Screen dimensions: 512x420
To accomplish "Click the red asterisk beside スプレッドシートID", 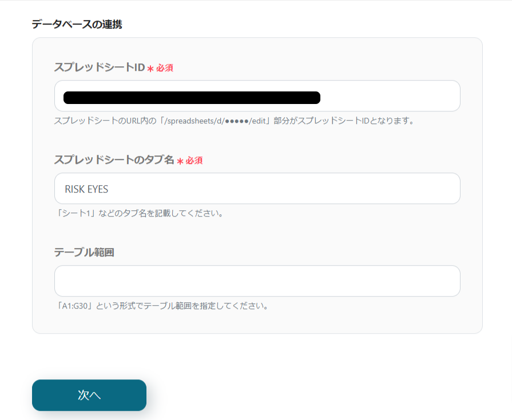I will coord(150,69).
